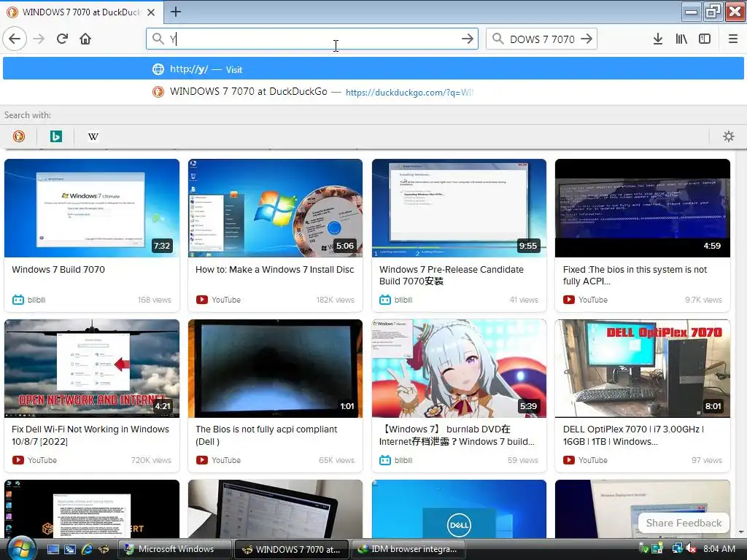747x560 pixels.
Task: Open The Bios is not fully acpi compliant title
Action: click(266, 435)
